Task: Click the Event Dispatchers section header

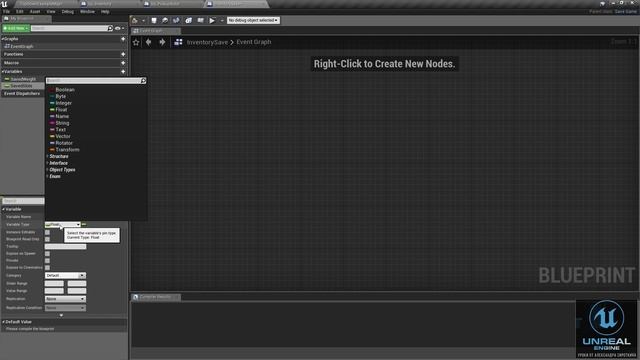Action: coord(22,93)
